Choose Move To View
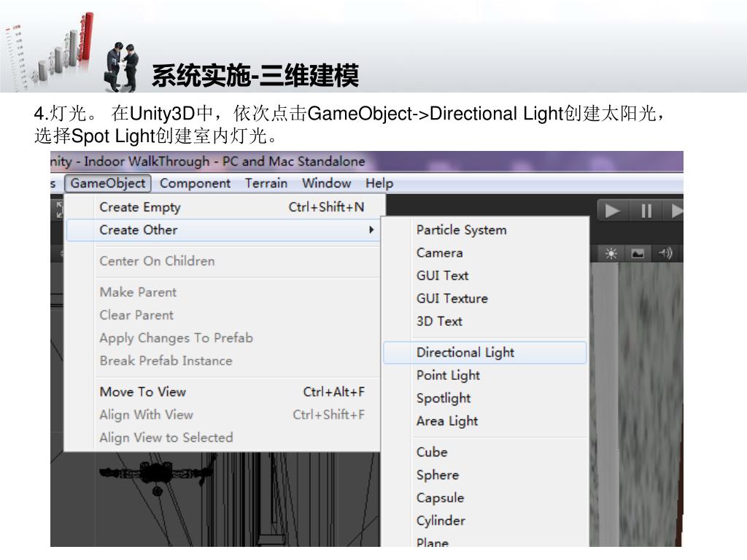Image resolution: width=747 pixels, height=560 pixels. point(222,392)
